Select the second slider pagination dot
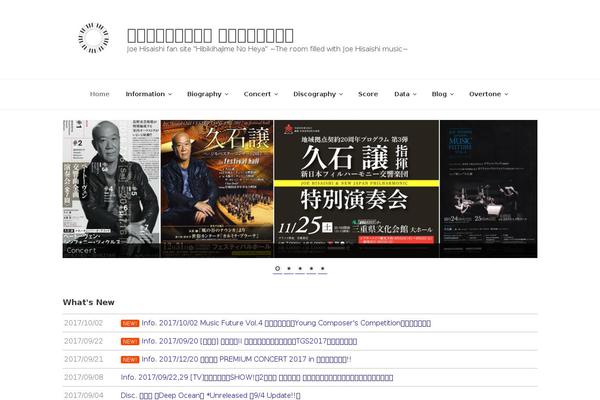 (x=289, y=269)
